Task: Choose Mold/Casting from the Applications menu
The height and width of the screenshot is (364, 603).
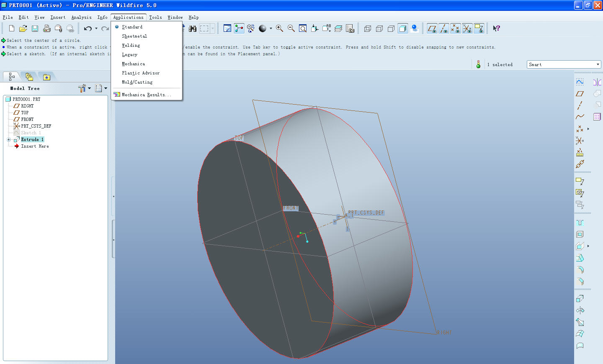Action: pyautogui.click(x=137, y=82)
